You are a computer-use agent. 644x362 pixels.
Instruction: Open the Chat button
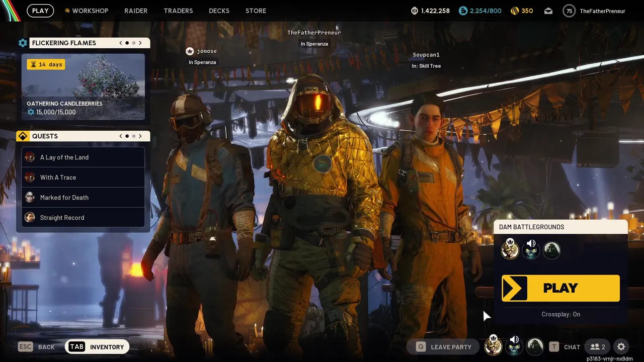click(x=566, y=346)
